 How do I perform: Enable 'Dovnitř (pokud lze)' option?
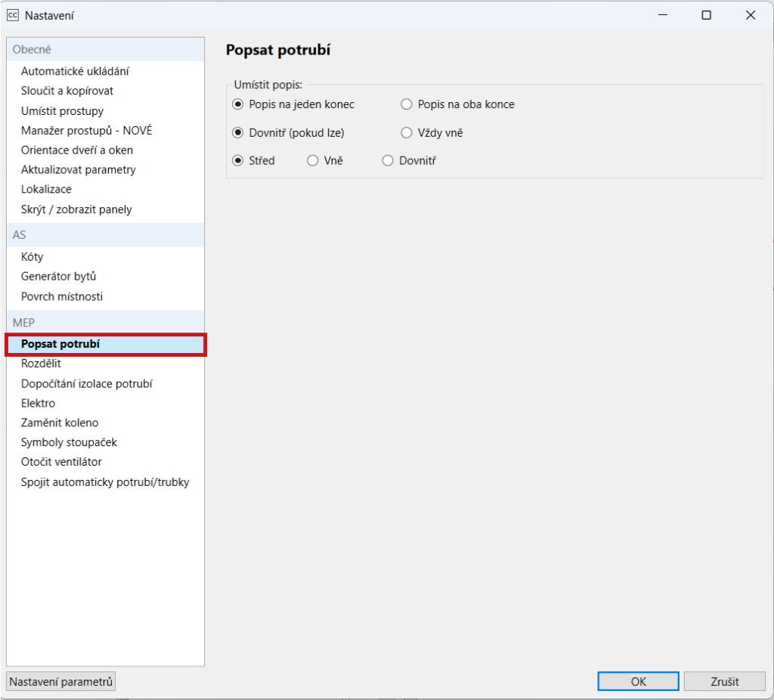[238, 133]
